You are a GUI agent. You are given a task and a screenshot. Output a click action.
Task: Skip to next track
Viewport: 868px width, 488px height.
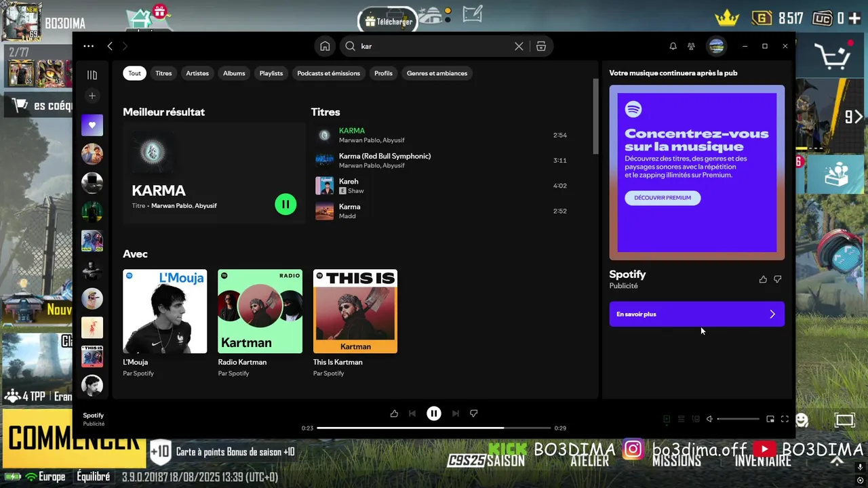tap(456, 413)
